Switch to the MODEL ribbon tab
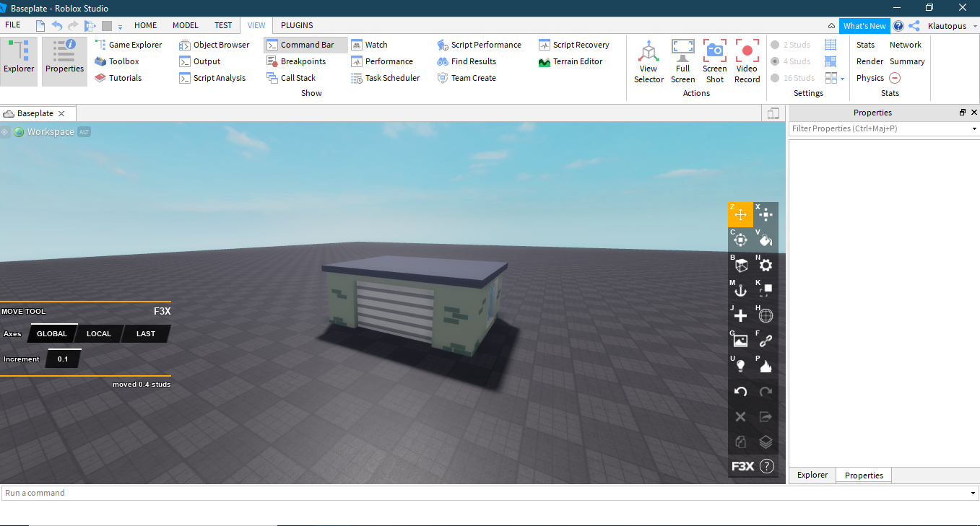Image resolution: width=980 pixels, height=526 pixels. (x=186, y=25)
